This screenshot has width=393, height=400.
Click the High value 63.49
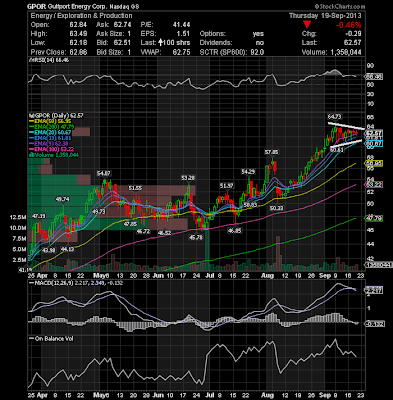tap(79, 34)
